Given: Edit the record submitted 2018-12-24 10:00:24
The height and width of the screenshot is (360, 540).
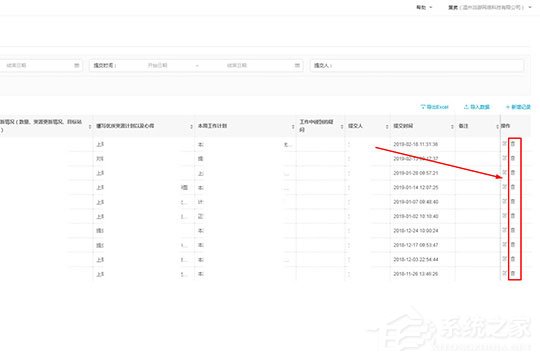Looking at the screenshot, I should (x=505, y=230).
